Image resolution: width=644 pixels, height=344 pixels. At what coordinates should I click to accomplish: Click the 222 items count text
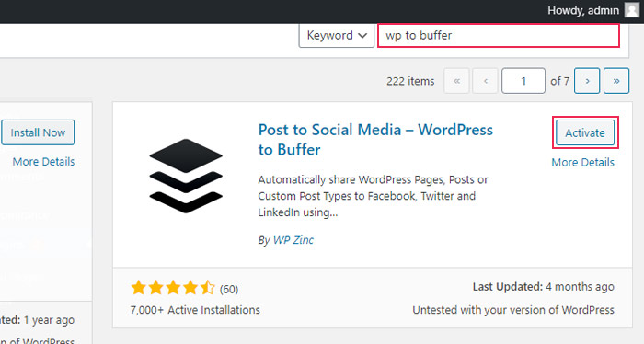[410, 81]
